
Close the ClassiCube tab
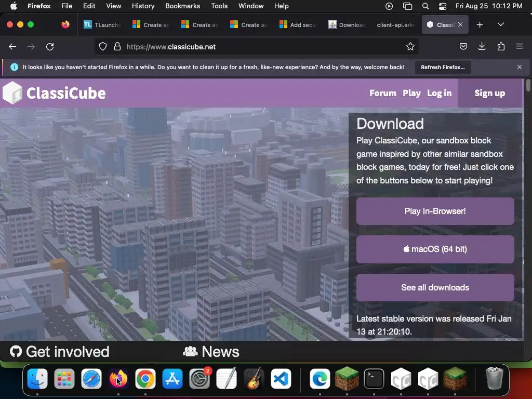460,24
